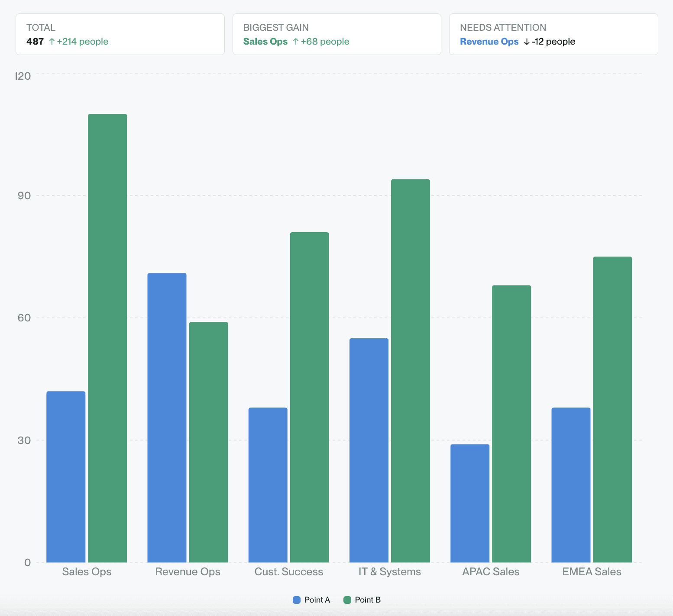The width and height of the screenshot is (673, 616).
Task: Click the TOTAL summary card
Action: coord(120,34)
